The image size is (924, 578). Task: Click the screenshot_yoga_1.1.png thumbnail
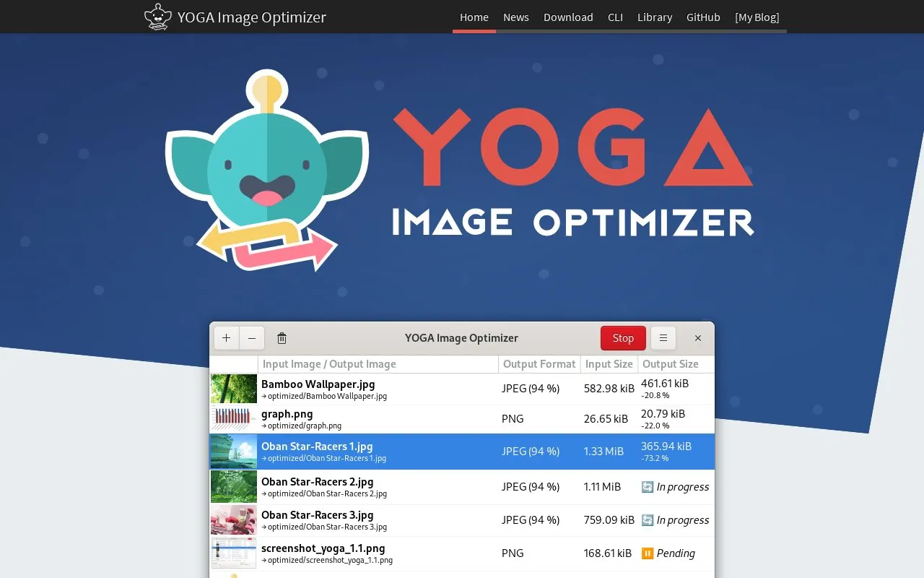(234, 553)
